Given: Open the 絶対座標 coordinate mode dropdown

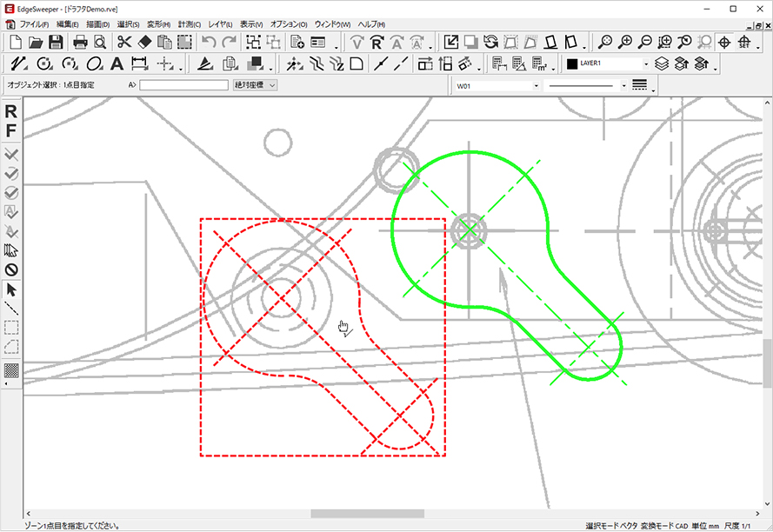Looking at the screenshot, I should [x=255, y=85].
